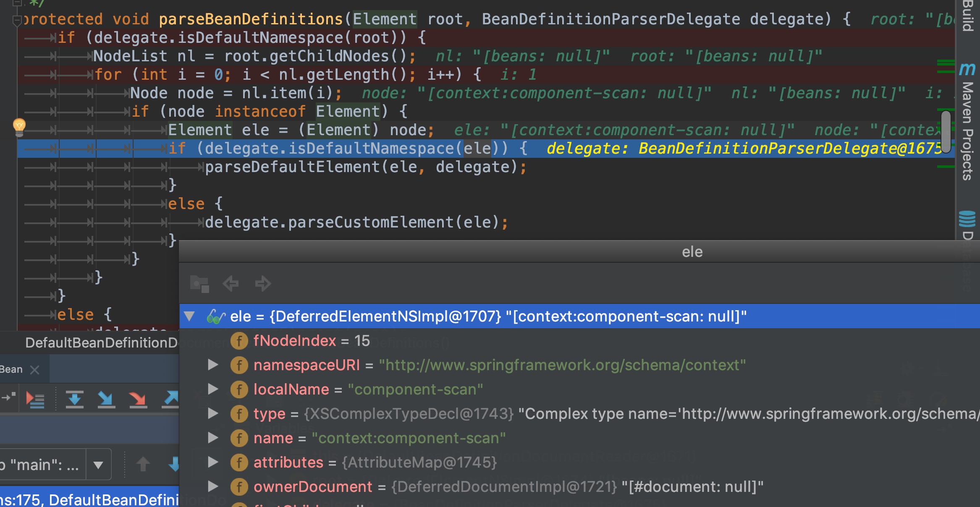980x507 pixels.
Task: Click the yellow lightbulb intention icon
Action: coord(19,126)
